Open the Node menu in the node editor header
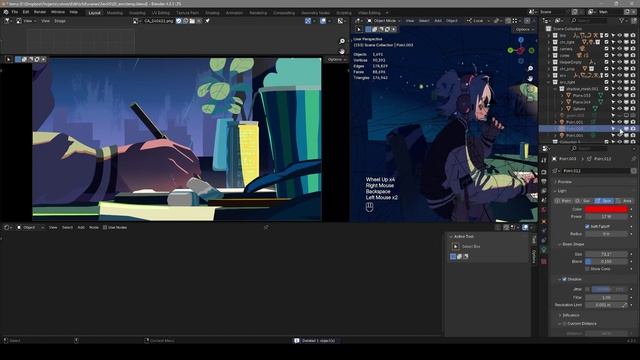This screenshot has height=360, width=640. 94,227
